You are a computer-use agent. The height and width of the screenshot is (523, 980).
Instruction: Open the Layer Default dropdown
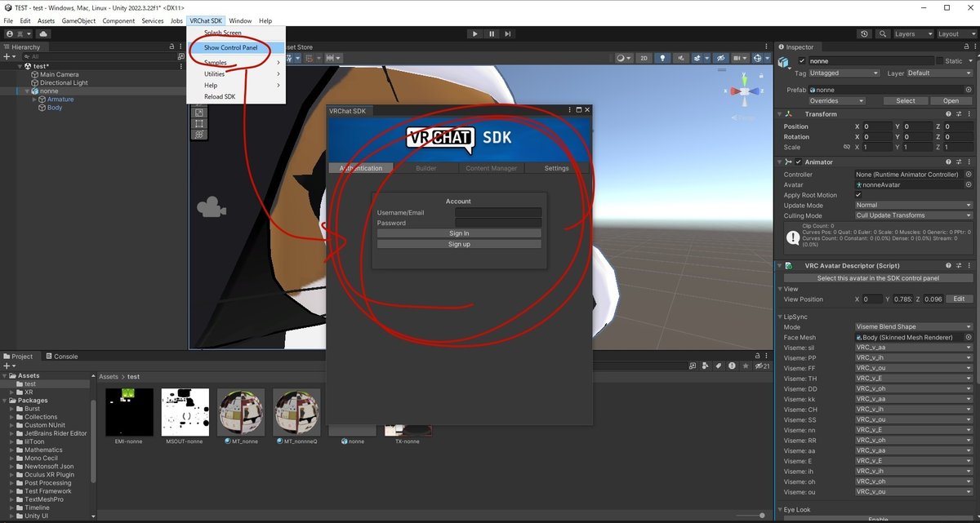click(939, 73)
